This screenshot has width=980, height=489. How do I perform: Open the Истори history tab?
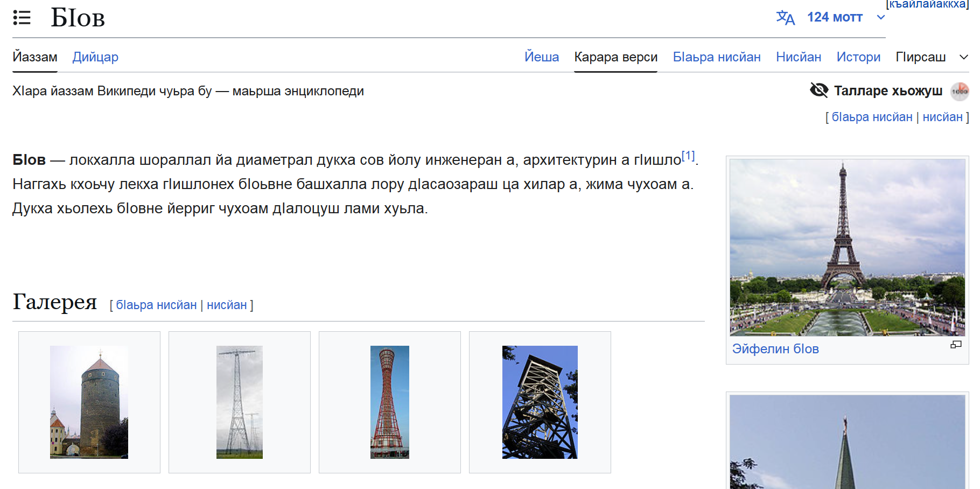point(858,57)
